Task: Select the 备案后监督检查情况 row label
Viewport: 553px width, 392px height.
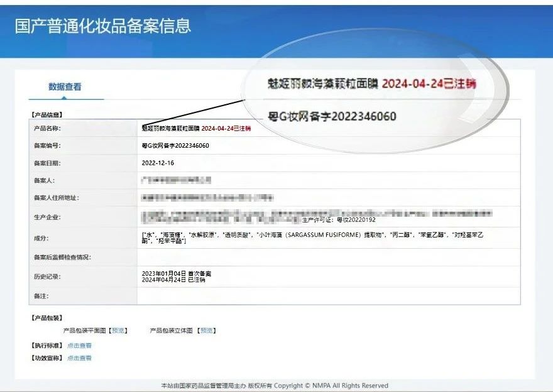Action: (62, 258)
